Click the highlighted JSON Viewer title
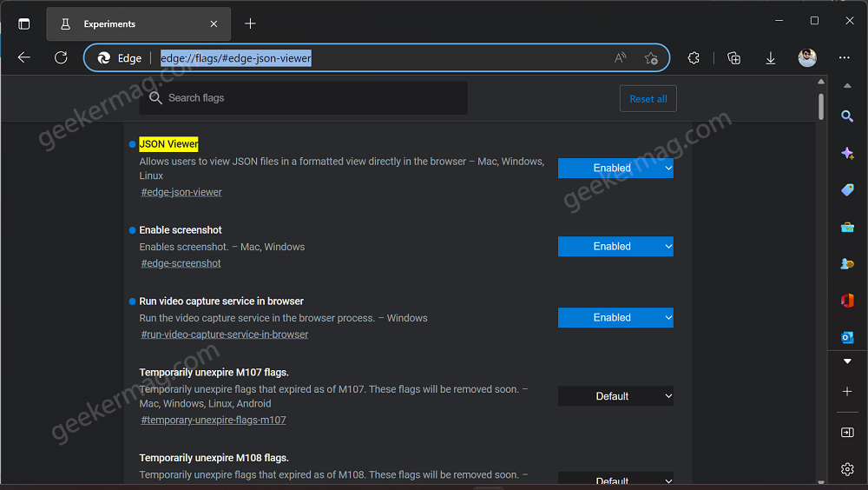The width and height of the screenshot is (868, 490). [168, 144]
